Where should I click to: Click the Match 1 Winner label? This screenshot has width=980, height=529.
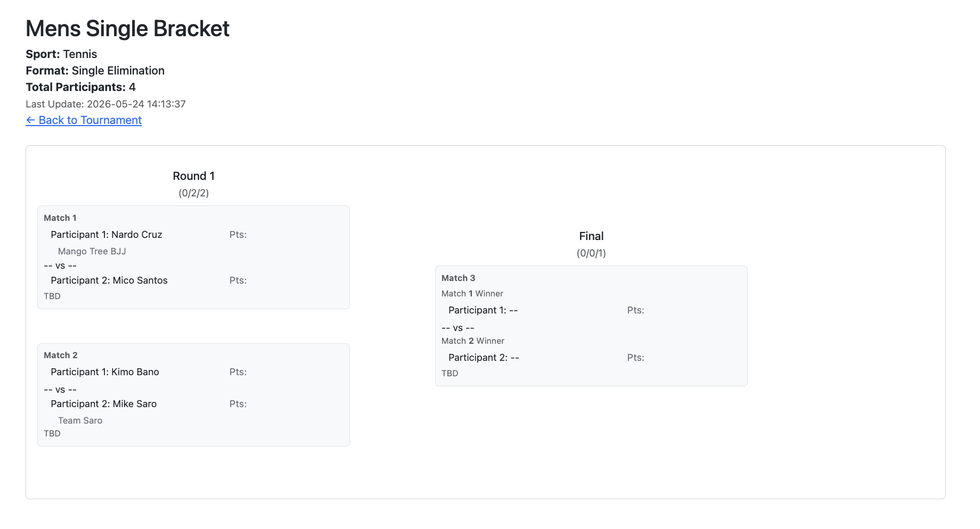point(472,294)
